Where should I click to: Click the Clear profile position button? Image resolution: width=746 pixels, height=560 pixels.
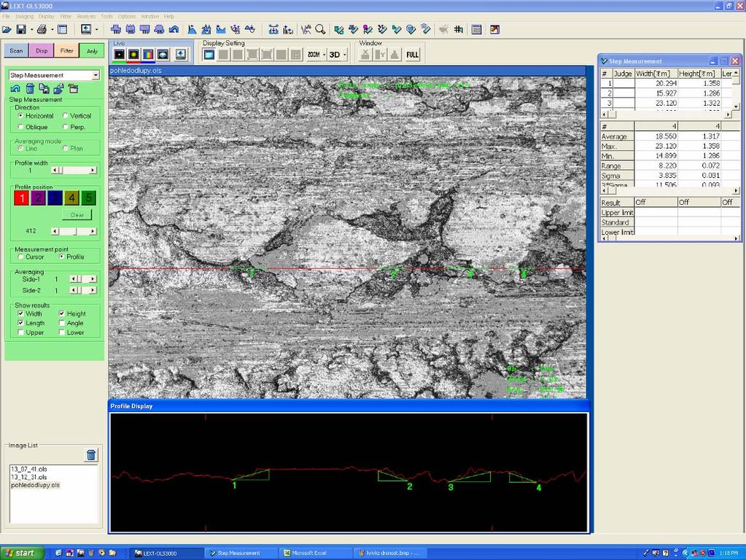[77, 215]
